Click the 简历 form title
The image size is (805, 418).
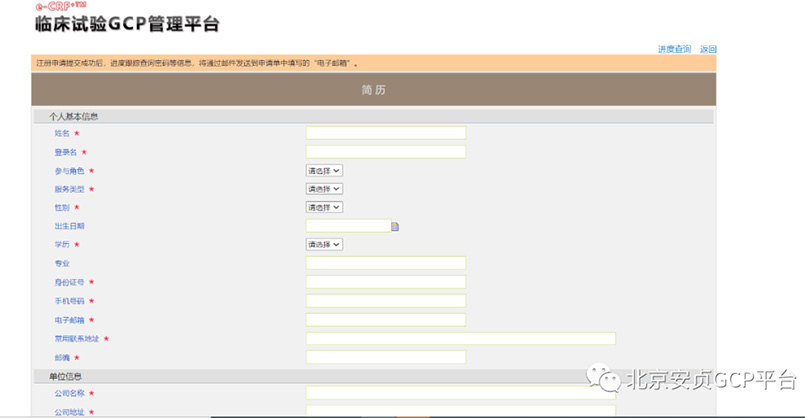pos(373,90)
